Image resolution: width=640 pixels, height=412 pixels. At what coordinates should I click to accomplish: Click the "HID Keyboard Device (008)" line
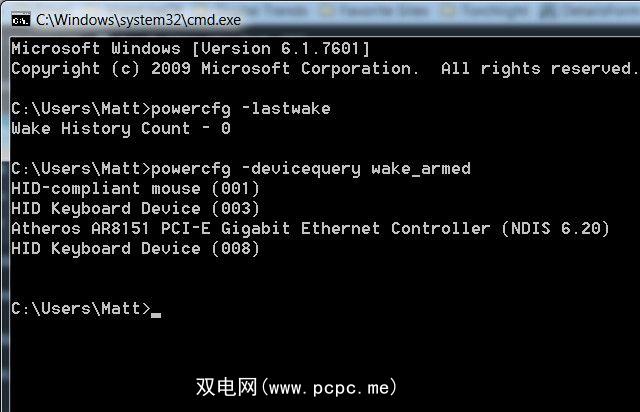click(135, 248)
